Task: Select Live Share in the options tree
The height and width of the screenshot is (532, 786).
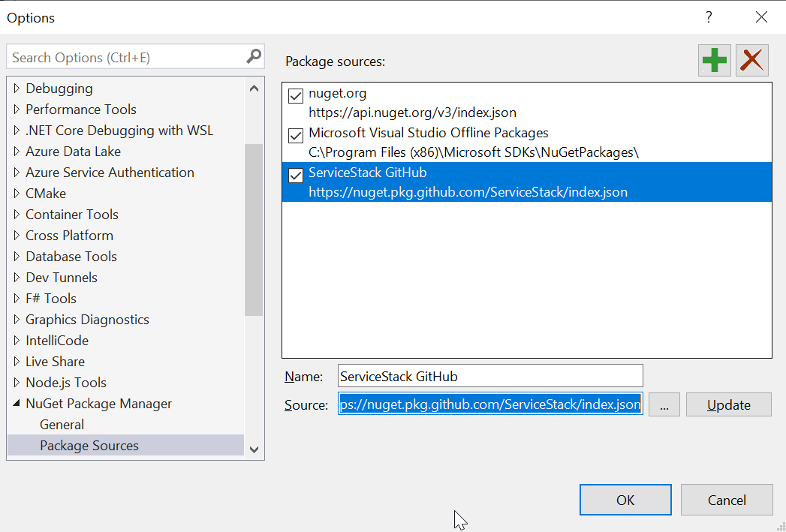Action: (x=55, y=362)
